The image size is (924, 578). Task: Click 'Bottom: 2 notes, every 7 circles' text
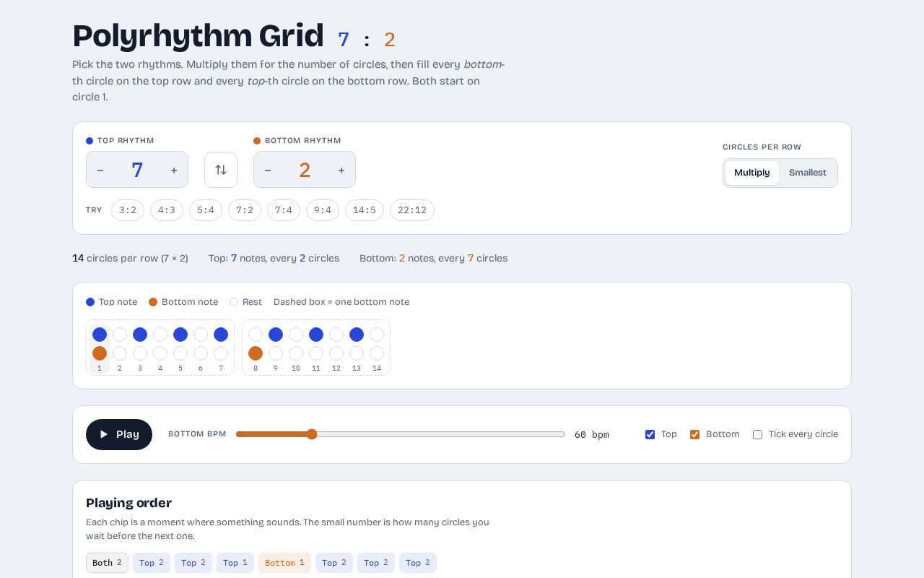[433, 258]
